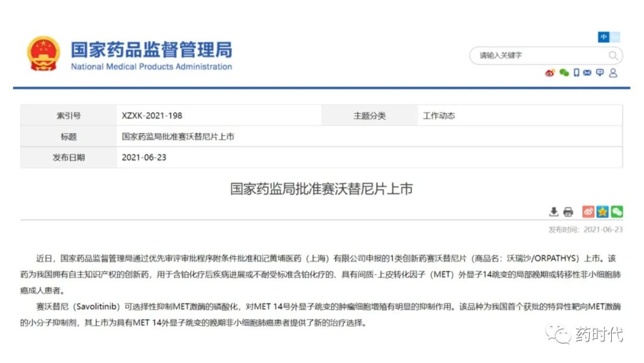Screen dimensions: 644x363
Task: Open the user account icon
Action: coord(613,73)
